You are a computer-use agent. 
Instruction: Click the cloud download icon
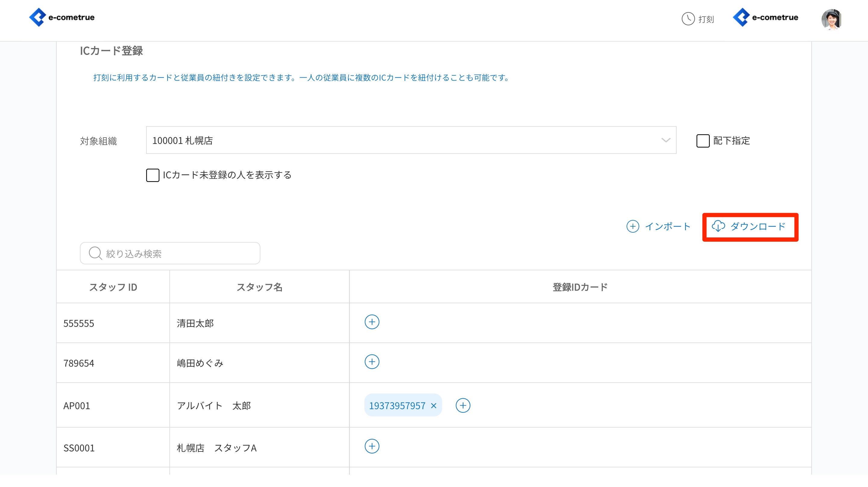[x=718, y=226]
